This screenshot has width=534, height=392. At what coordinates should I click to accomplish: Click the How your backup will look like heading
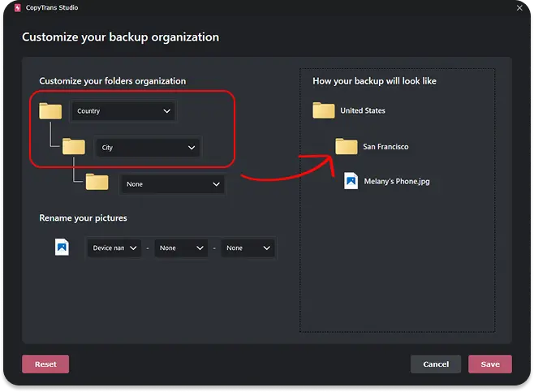pos(374,81)
